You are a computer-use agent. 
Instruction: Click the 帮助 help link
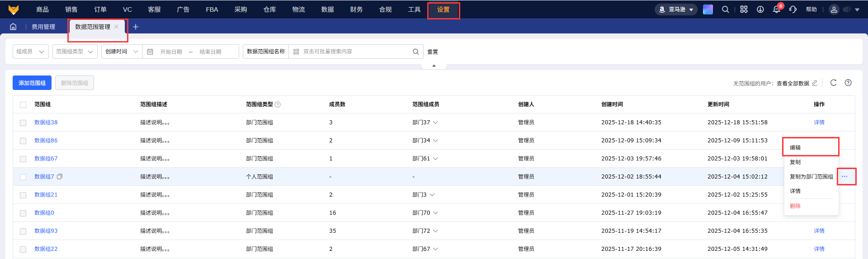click(811, 9)
